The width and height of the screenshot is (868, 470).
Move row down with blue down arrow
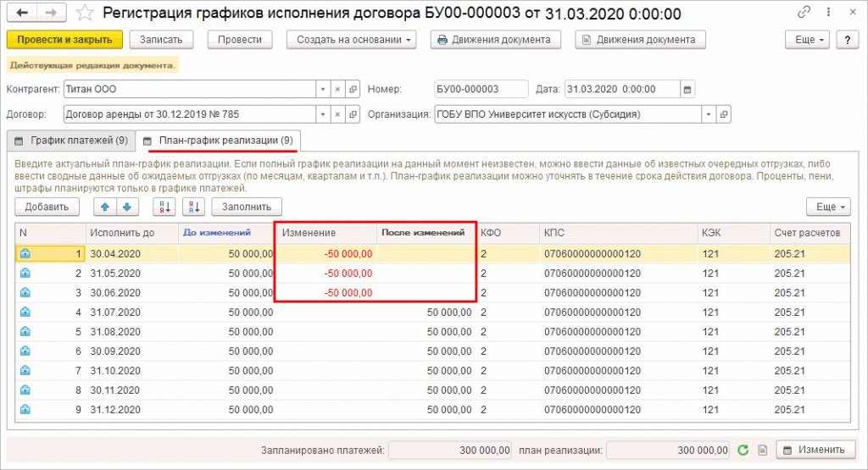126,207
